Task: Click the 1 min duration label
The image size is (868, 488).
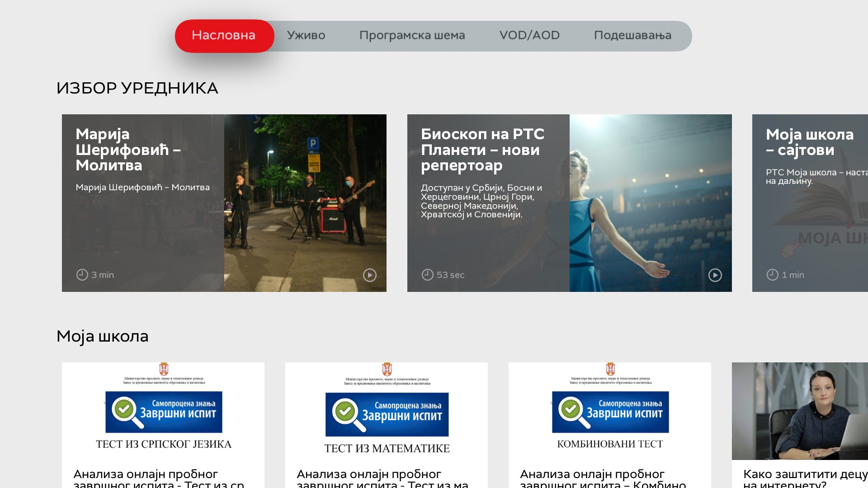Action: click(x=793, y=275)
